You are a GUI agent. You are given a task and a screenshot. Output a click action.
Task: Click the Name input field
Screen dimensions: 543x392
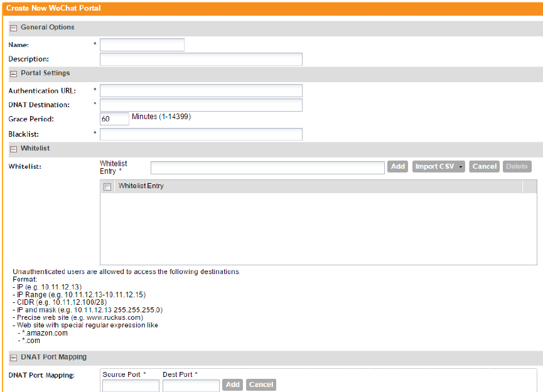pos(142,45)
